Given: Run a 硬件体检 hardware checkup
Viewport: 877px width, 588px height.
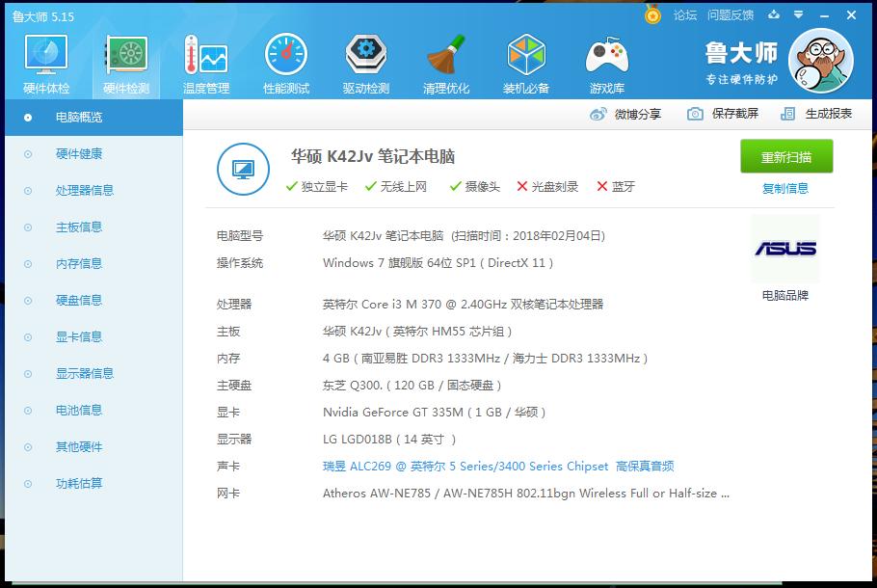Looking at the screenshot, I should [44, 62].
